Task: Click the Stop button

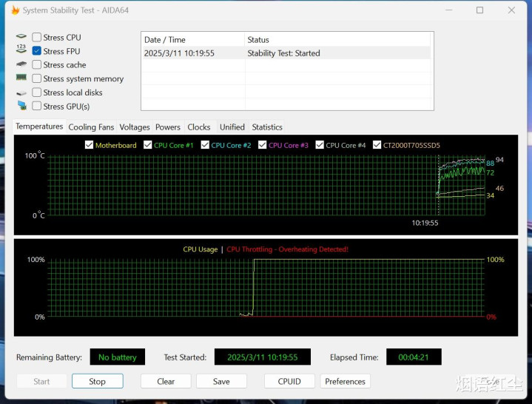Action: (x=98, y=381)
